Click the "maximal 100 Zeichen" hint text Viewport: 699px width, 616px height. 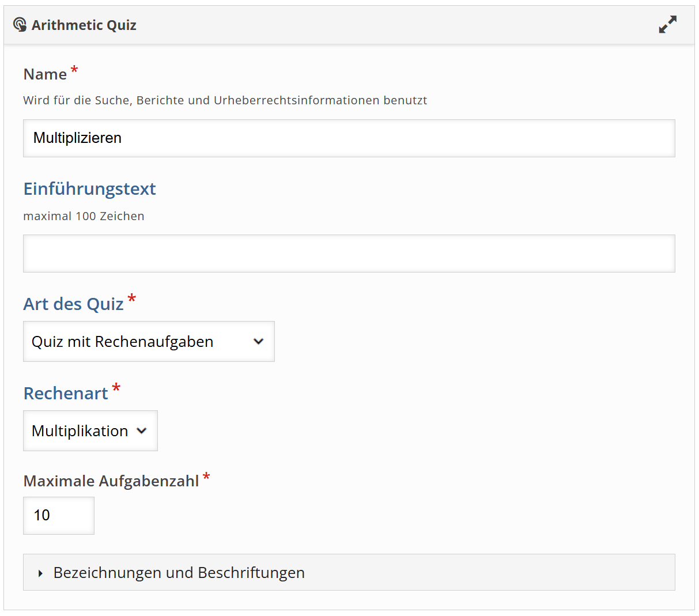(x=84, y=217)
